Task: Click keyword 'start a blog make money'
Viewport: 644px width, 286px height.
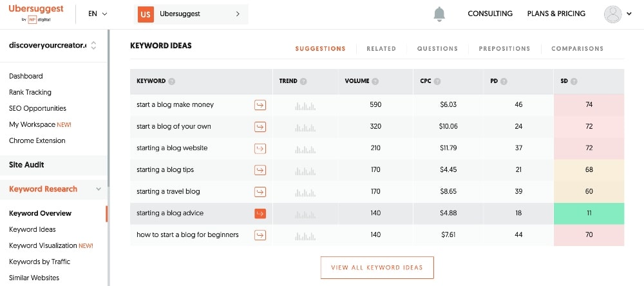Action: click(x=175, y=105)
